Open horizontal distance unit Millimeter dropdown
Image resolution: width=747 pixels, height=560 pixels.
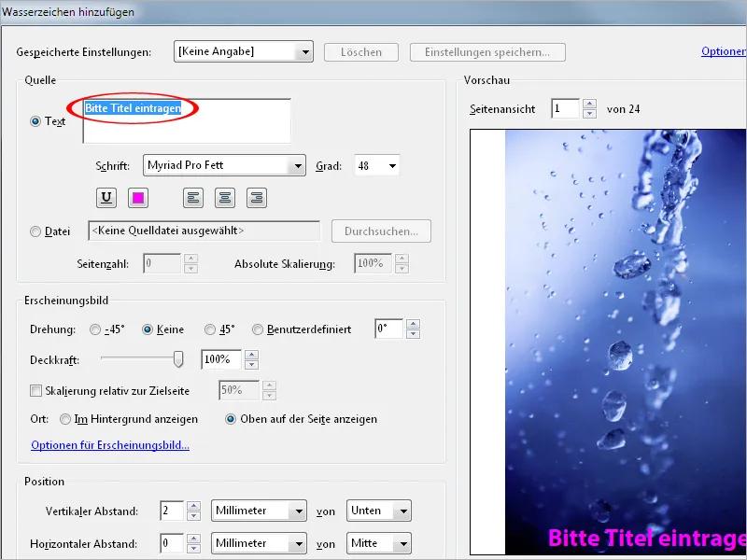(x=259, y=543)
